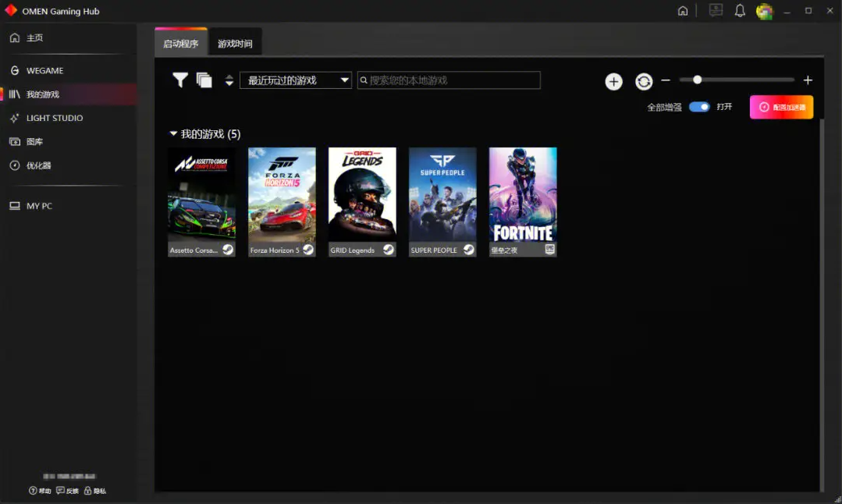Click the refresh game list icon

(643, 82)
